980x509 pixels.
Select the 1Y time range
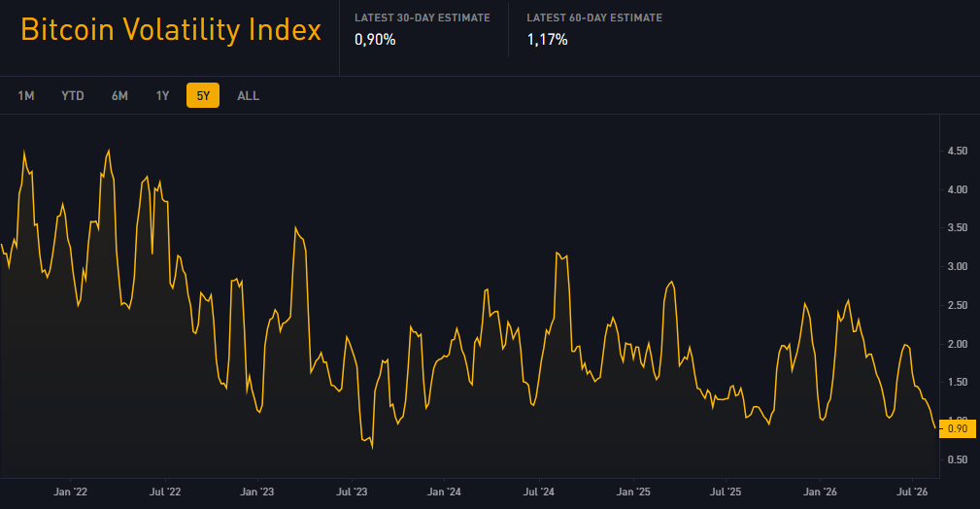[162, 95]
